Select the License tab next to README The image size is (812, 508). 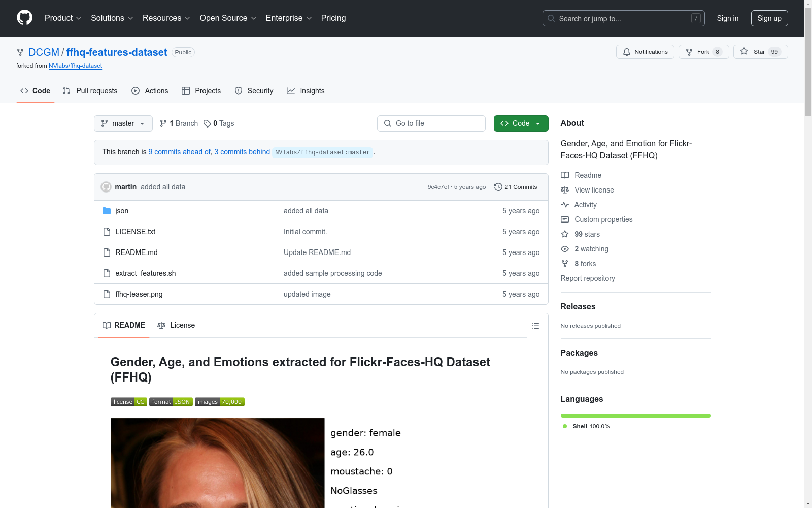pos(176,325)
